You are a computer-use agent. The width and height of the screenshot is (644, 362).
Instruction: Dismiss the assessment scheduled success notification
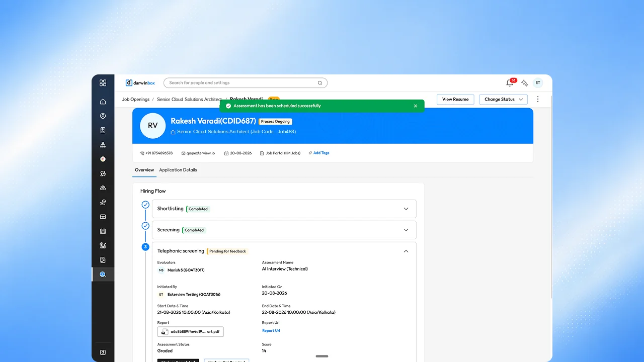[416, 106]
